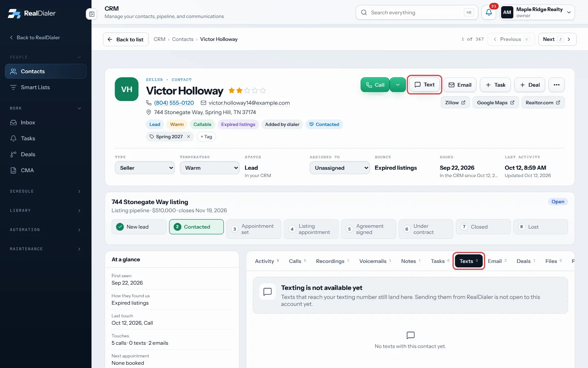588x368 pixels.
Task: Click the Back to list button
Action: [126, 39]
